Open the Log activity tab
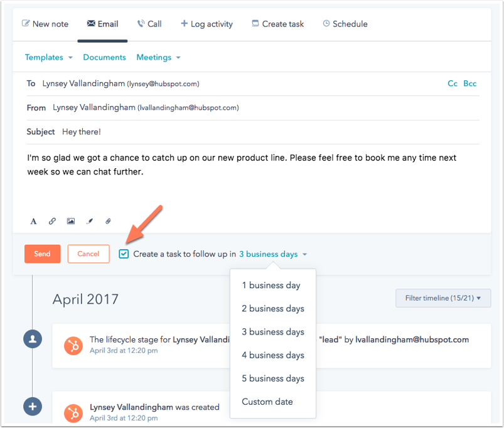This screenshot has height=428, width=504. (x=206, y=24)
